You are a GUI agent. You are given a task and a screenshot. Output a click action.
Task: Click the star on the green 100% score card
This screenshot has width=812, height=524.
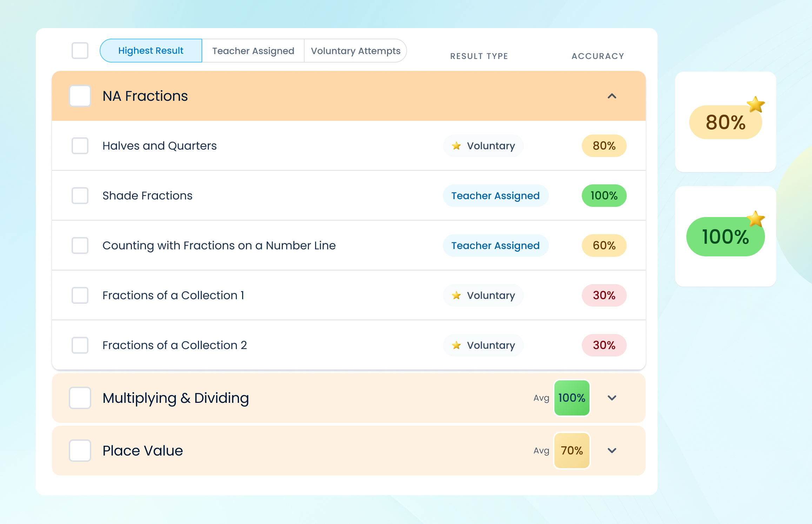(x=755, y=219)
